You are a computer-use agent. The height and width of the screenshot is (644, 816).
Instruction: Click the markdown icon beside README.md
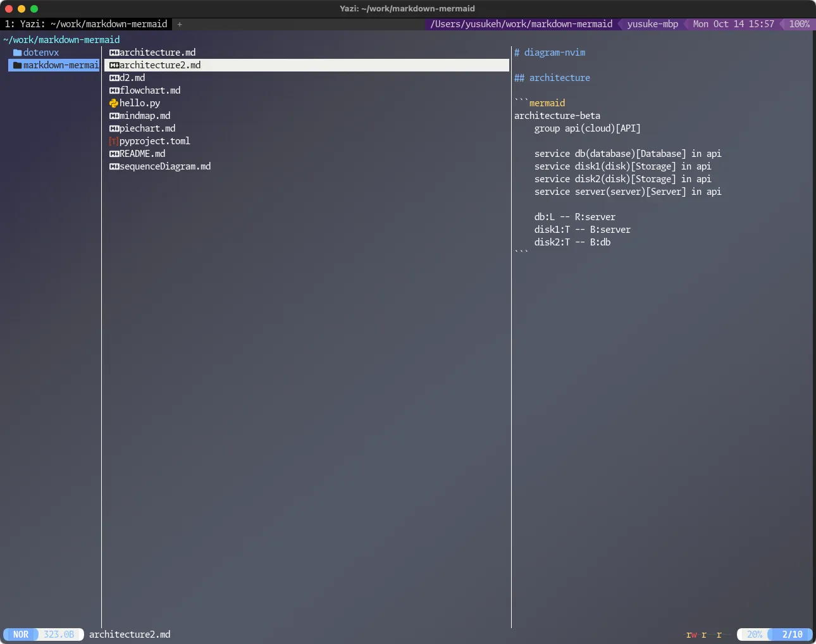[114, 154]
